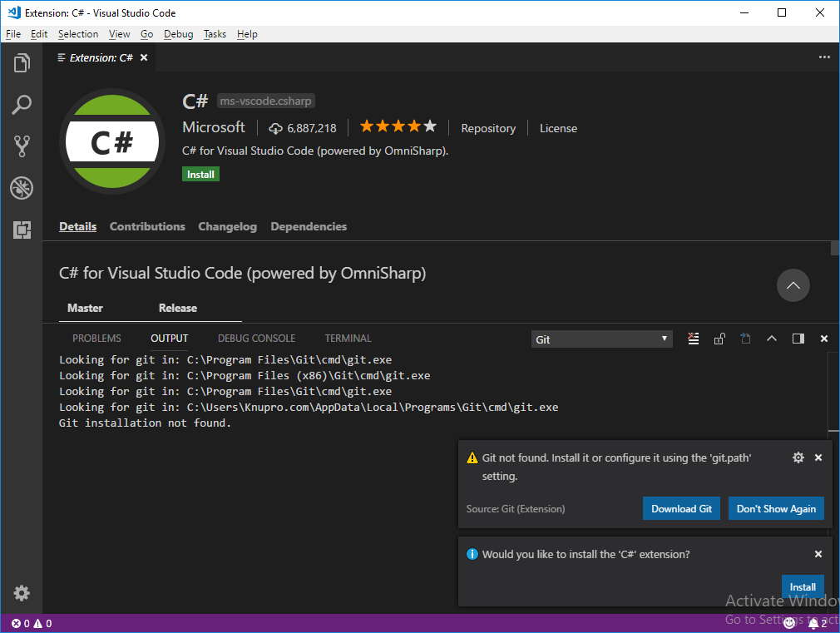This screenshot has width=840, height=633.
Task: Open the Manage gear in the activity bar
Action: (22, 593)
